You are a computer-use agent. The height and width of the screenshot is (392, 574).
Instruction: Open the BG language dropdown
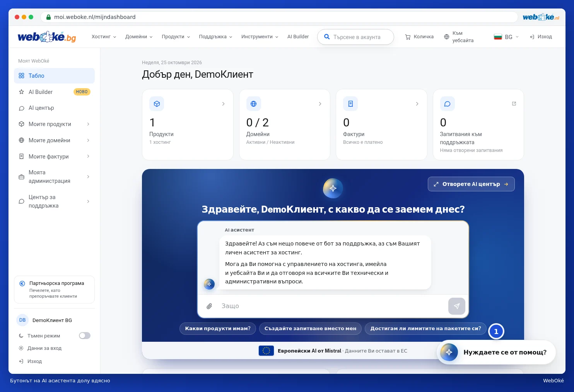506,37
